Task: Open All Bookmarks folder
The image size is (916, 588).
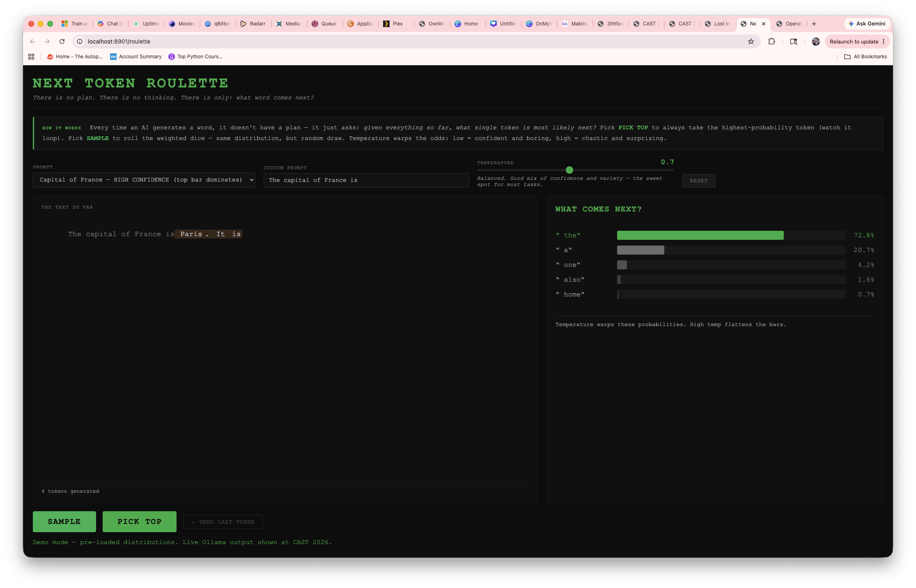Action: 865,57
